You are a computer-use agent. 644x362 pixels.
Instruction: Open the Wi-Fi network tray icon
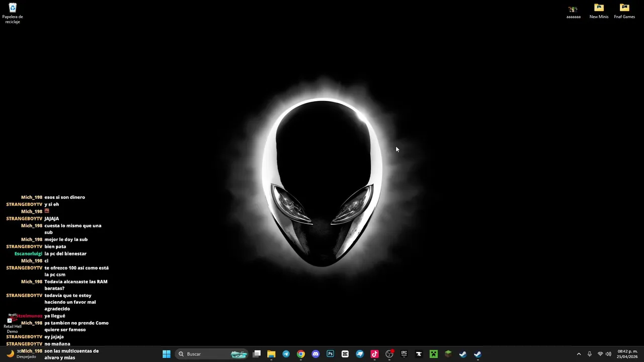click(x=600, y=354)
